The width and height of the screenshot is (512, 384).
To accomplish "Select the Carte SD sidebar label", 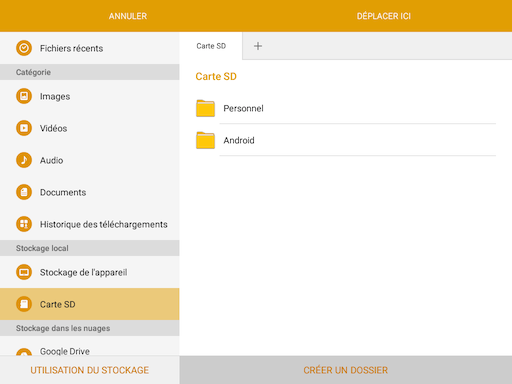I will pyautogui.click(x=58, y=304).
